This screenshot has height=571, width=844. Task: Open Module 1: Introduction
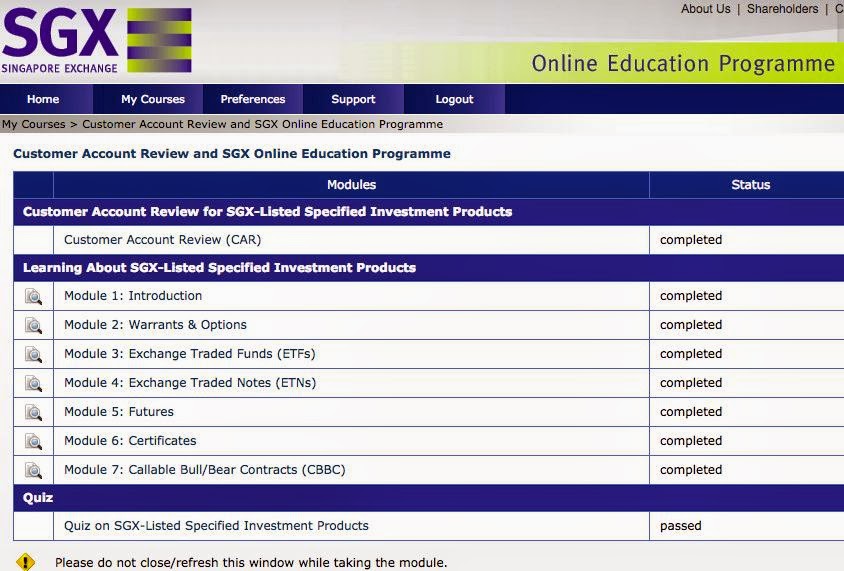pos(133,295)
